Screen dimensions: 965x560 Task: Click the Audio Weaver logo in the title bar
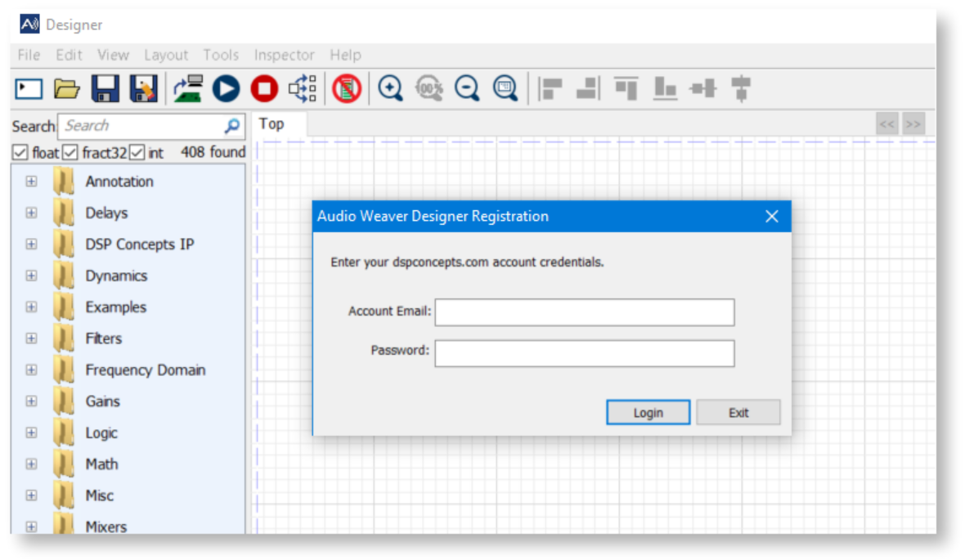coord(29,24)
